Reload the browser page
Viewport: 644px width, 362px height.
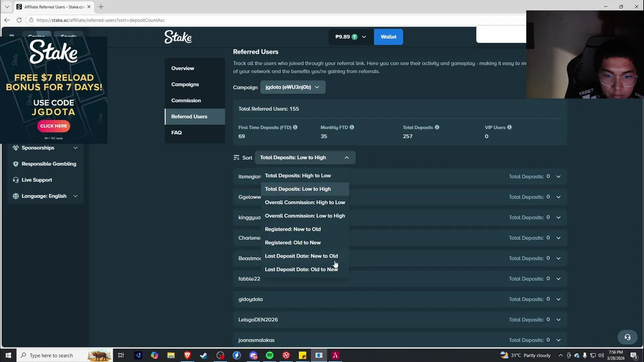click(x=19, y=20)
